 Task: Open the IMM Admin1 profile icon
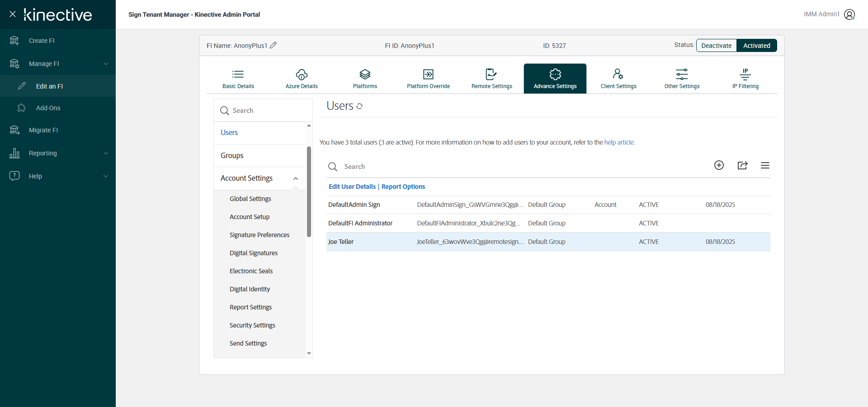849,14
